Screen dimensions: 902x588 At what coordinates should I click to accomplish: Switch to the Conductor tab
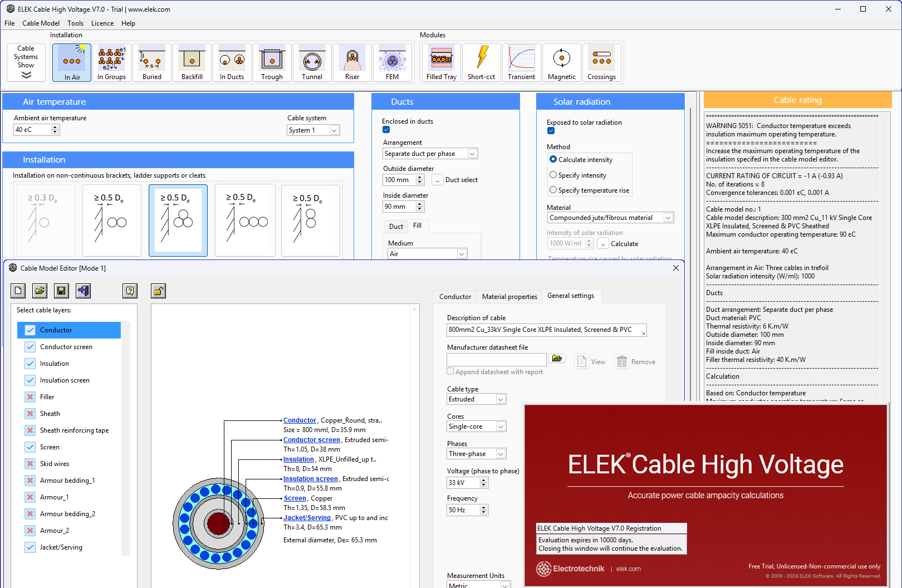[455, 297]
